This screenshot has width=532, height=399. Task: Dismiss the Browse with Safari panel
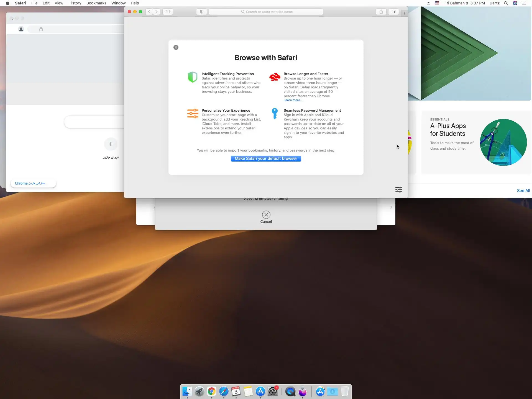pos(176,47)
